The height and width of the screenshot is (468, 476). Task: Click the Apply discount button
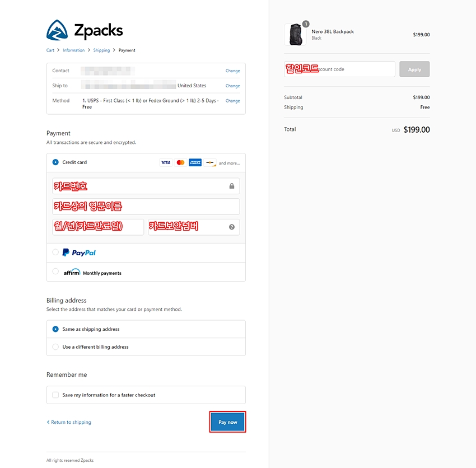click(414, 69)
